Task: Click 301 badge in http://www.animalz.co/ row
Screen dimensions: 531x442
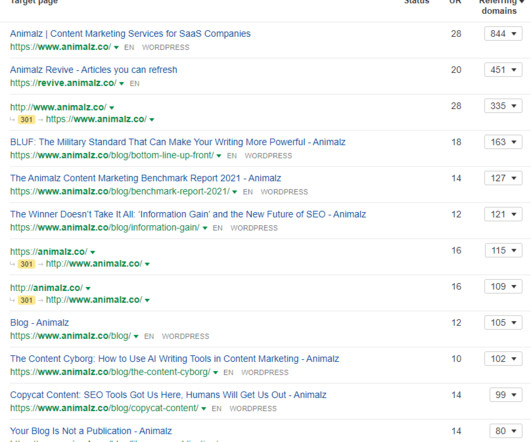Action: point(26,120)
